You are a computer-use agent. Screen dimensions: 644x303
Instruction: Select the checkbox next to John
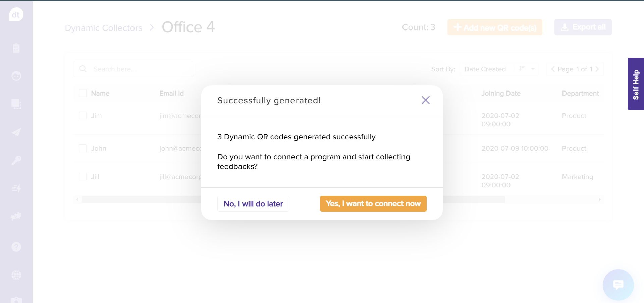(x=83, y=148)
